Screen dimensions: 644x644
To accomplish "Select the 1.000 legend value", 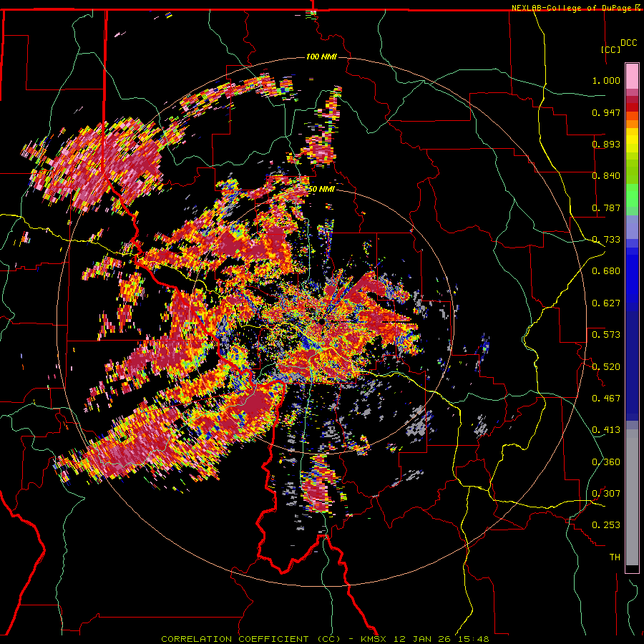I will [x=606, y=80].
